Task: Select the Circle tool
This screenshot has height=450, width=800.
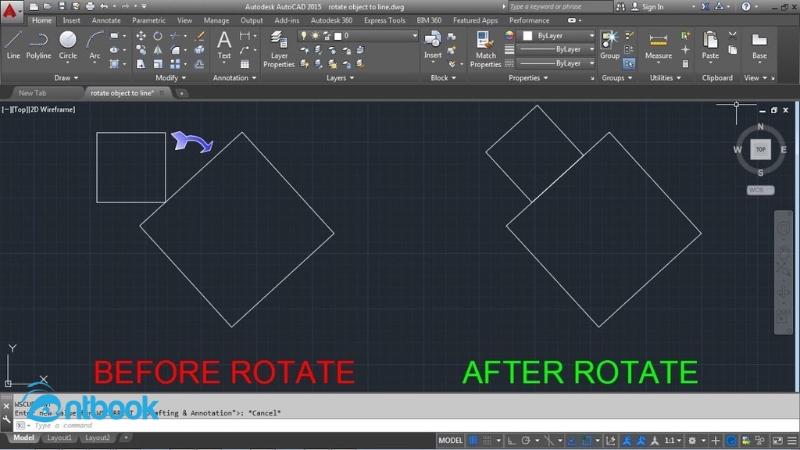Action: tap(68, 45)
